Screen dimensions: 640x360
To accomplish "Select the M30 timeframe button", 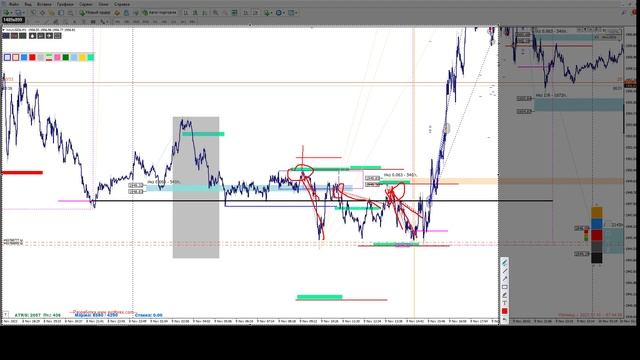I will pyautogui.click(x=145, y=22).
